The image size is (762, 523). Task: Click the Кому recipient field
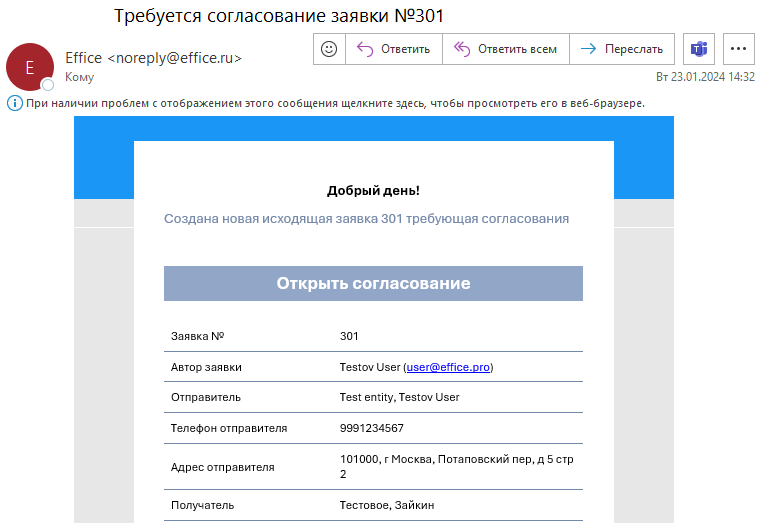(x=80, y=76)
